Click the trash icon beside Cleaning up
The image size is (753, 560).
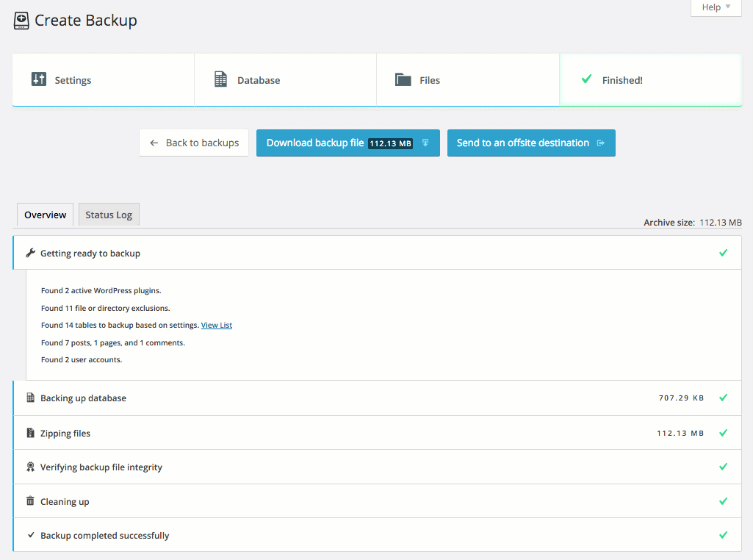pos(30,501)
